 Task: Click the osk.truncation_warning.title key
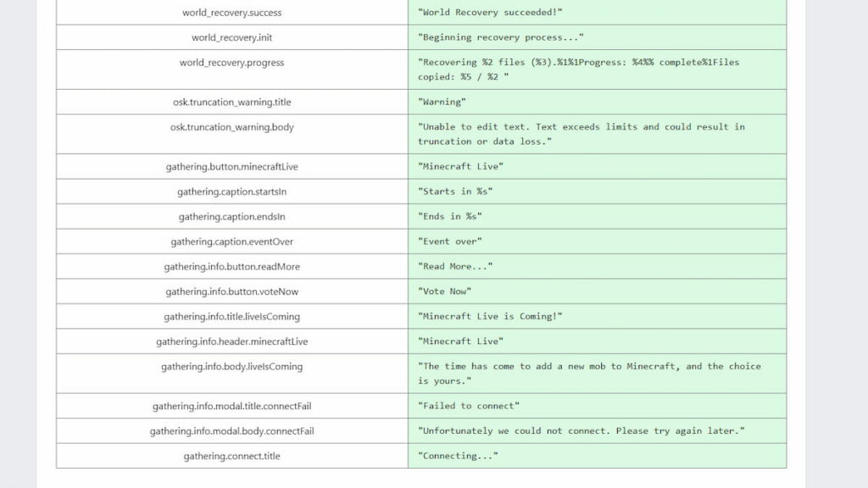click(232, 102)
